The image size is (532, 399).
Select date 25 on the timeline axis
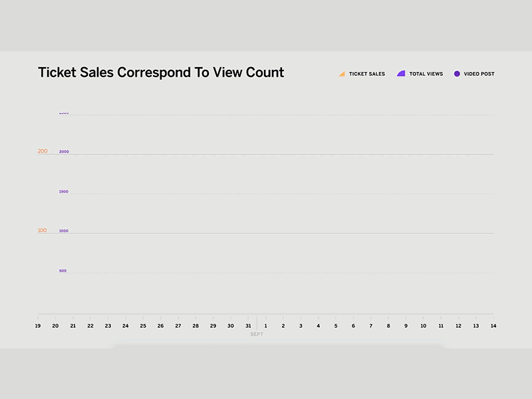(x=143, y=326)
